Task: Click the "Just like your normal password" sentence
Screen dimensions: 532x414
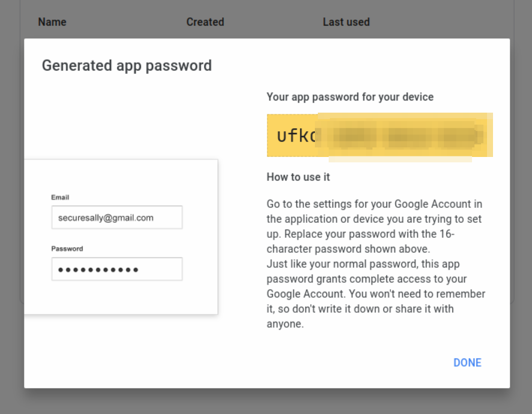Action: click(363, 264)
